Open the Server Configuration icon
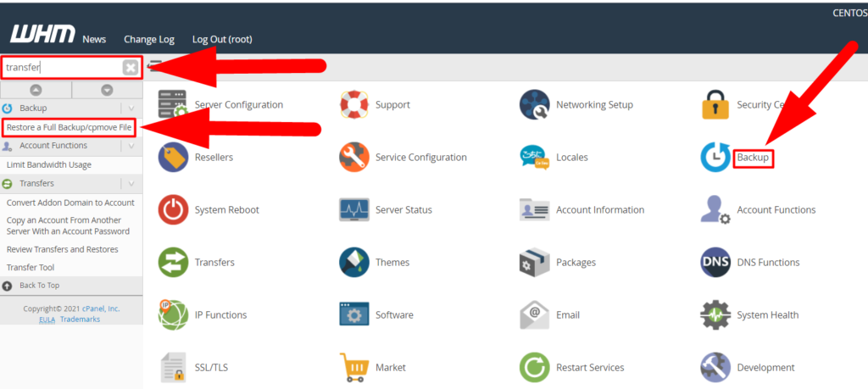This screenshot has height=389, width=868. (x=173, y=104)
